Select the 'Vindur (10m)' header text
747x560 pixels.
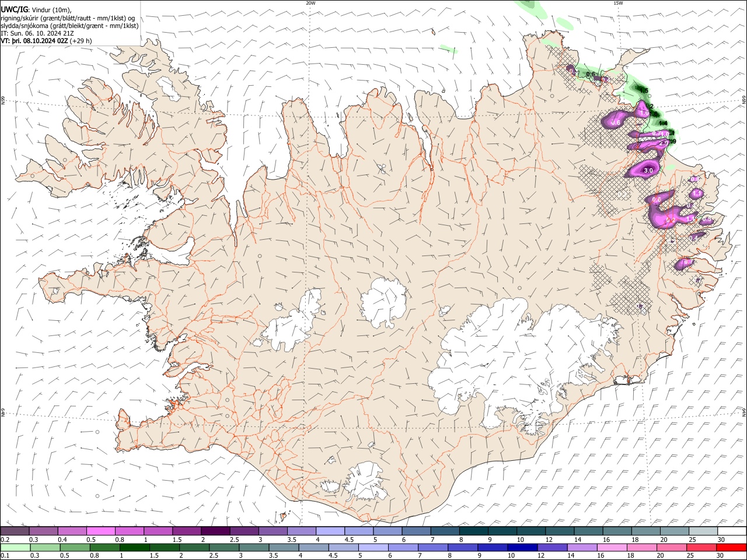pos(51,10)
